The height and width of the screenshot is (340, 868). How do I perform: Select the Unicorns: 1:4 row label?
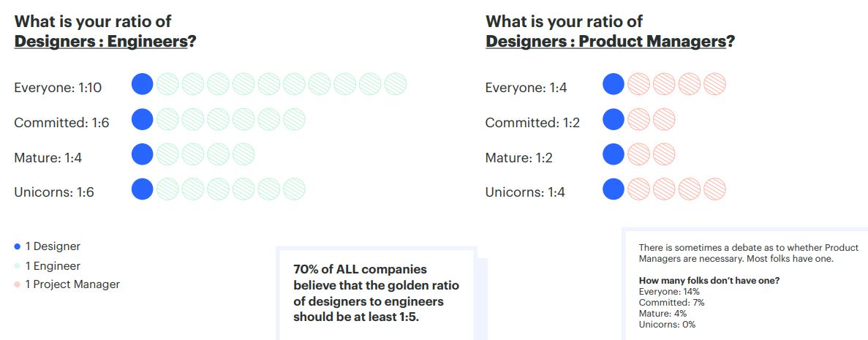point(526,192)
